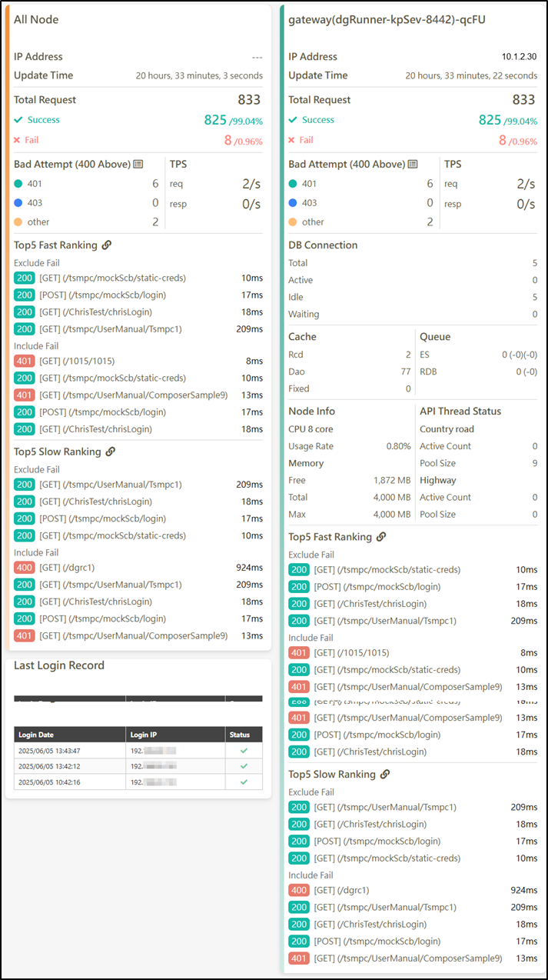The height and width of the screenshot is (980, 548).
Task: Click link icon beside All Node Top5 Fast Ranking
Action: point(107,245)
